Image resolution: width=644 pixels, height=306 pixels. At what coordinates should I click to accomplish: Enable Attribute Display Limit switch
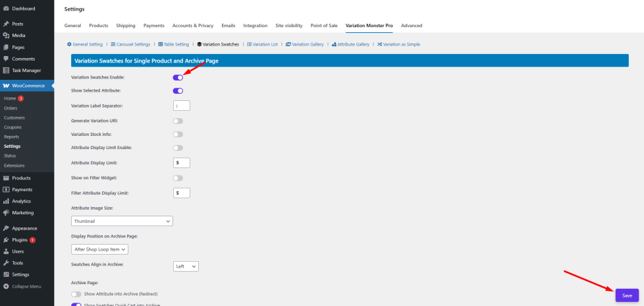click(x=178, y=147)
